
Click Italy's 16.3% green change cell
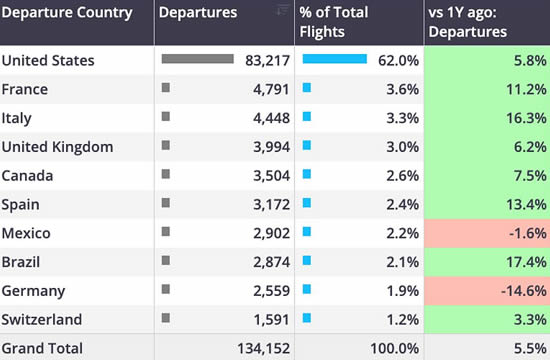coord(487,118)
